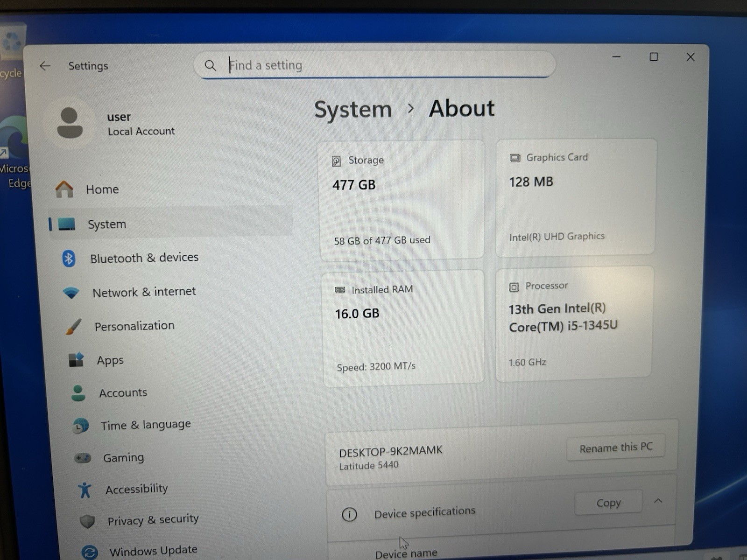This screenshot has height=560, width=747.
Task: Click the System monitor icon
Action: click(x=67, y=224)
